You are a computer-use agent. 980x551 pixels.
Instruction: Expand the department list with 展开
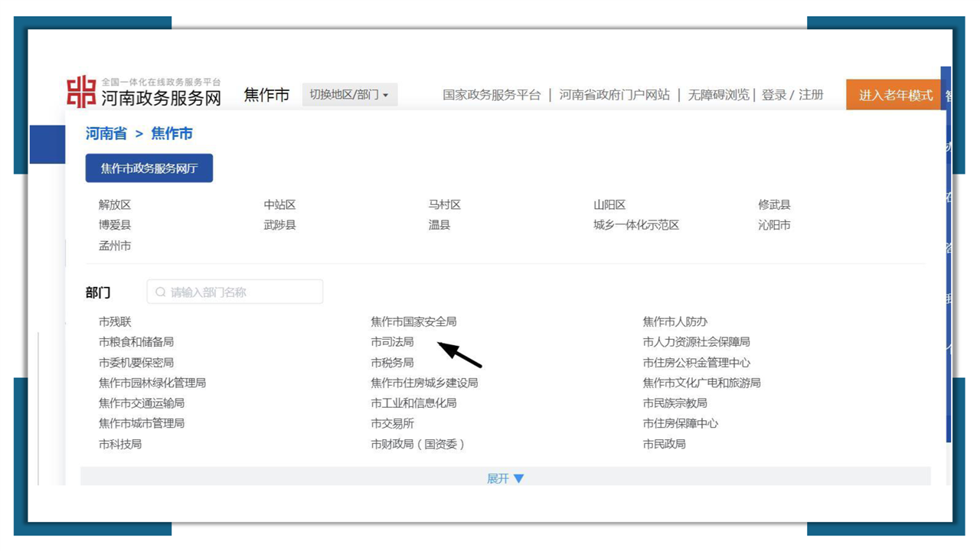coord(505,478)
